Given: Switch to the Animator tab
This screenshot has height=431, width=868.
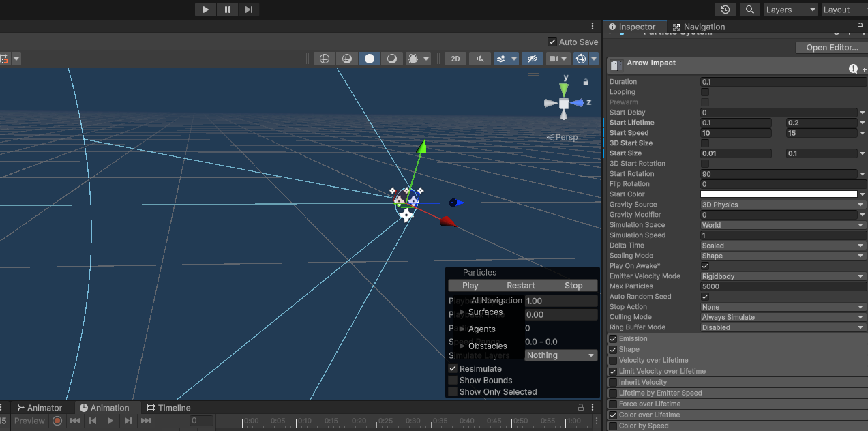Looking at the screenshot, I should pyautogui.click(x=40, y=408).
